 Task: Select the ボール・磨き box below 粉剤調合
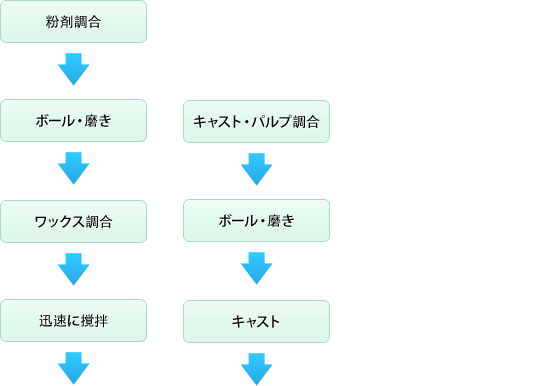coord(73,121)
